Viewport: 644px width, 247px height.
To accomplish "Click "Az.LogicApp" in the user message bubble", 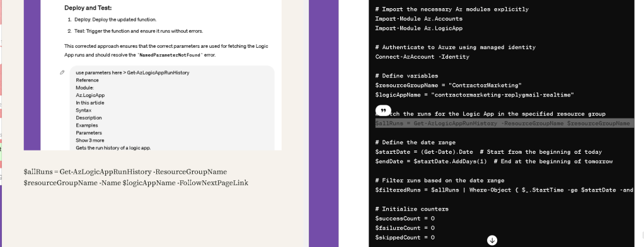I will point(90,95).
